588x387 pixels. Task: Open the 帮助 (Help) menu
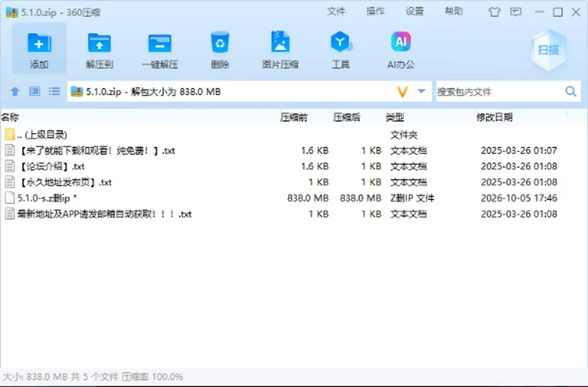point(454,11)
